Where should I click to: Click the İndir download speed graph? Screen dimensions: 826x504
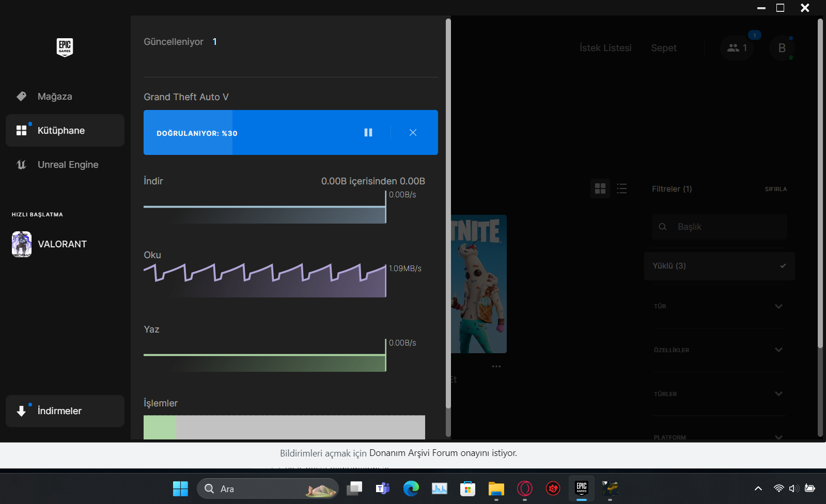tap(264, 208)
